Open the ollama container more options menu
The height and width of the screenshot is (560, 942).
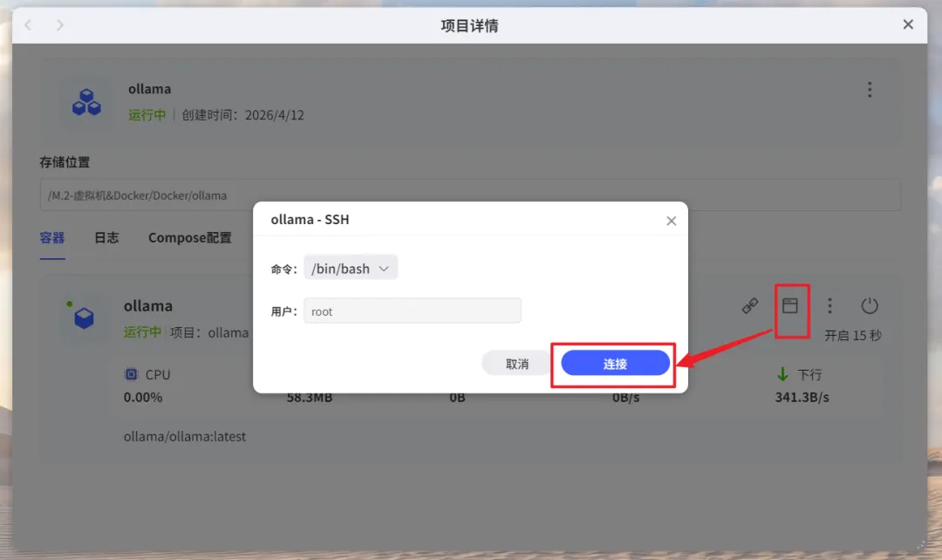click(829, 306)
